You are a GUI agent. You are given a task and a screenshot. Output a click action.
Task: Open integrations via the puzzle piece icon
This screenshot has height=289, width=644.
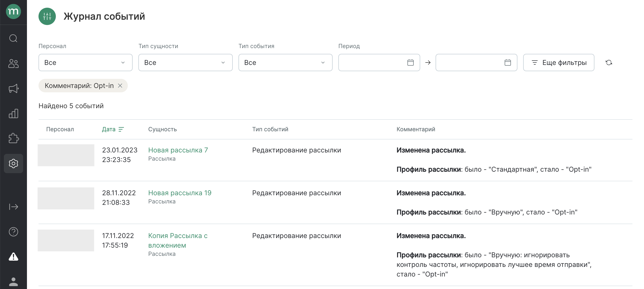pyautogui.click(x=13, y=138)
